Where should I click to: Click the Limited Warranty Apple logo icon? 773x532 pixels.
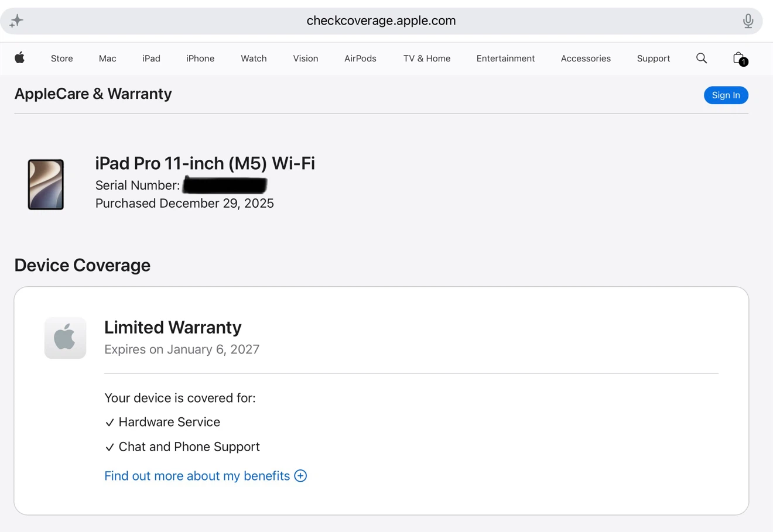tap(65, 338)
